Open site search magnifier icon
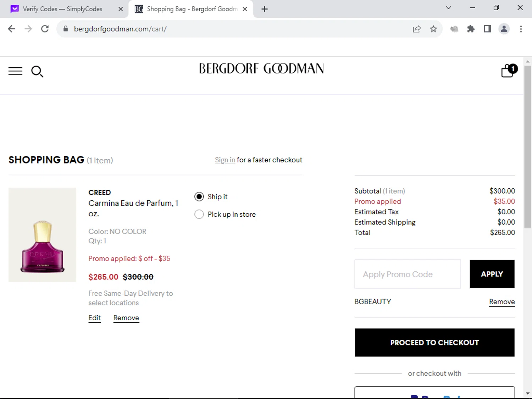 point(37,72)
